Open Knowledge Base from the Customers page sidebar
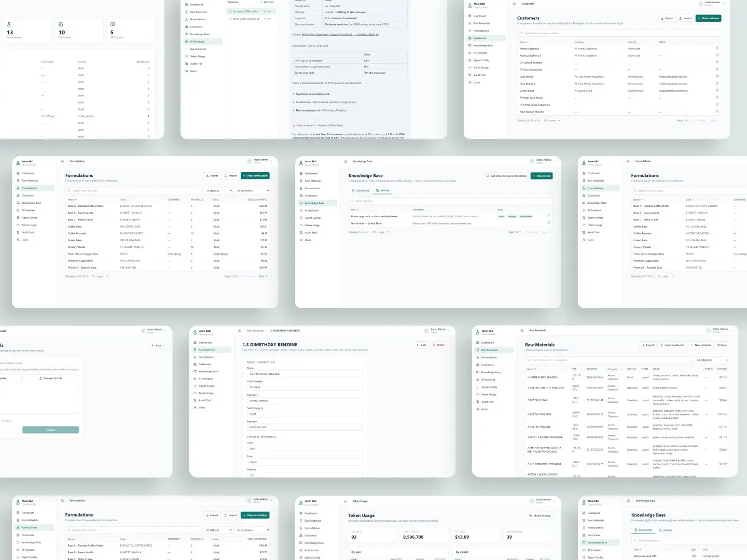Image resolution: width=747 pixels, height=560 pixels. tap(483, 46)
